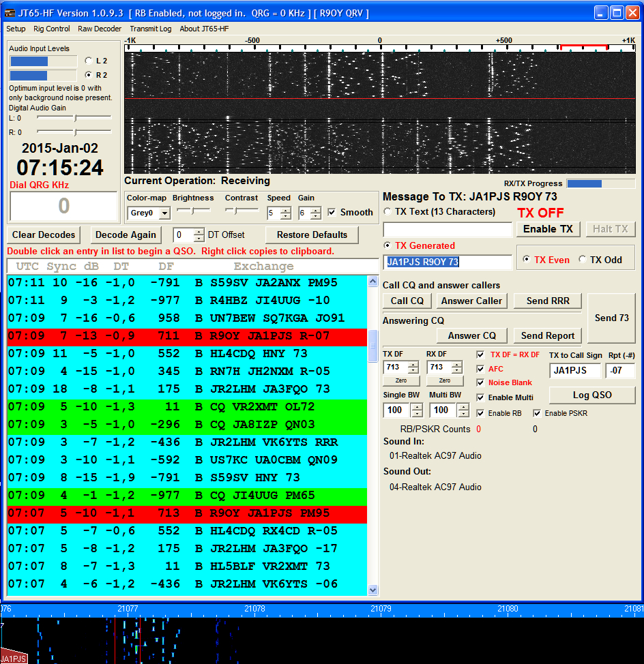Toggle the Enable PSKR checkbox
This screenshot has width=644, height=664.
coord(538,413)
